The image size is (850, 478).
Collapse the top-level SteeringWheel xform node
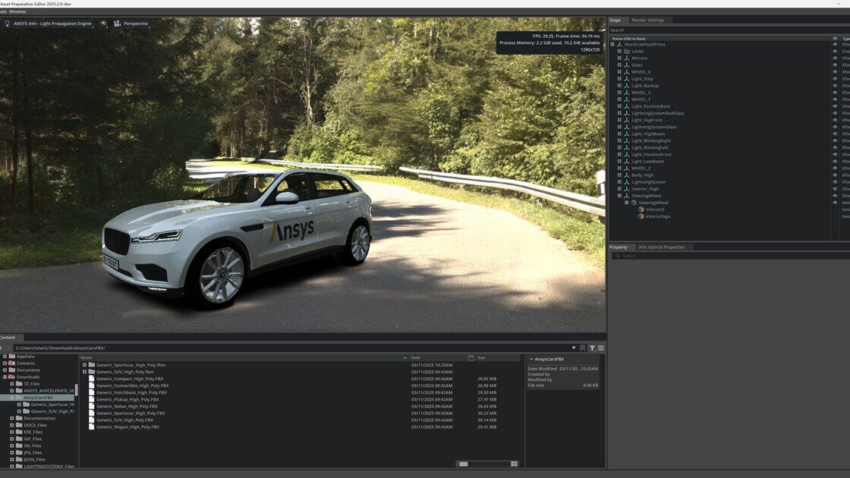point(620,196)
